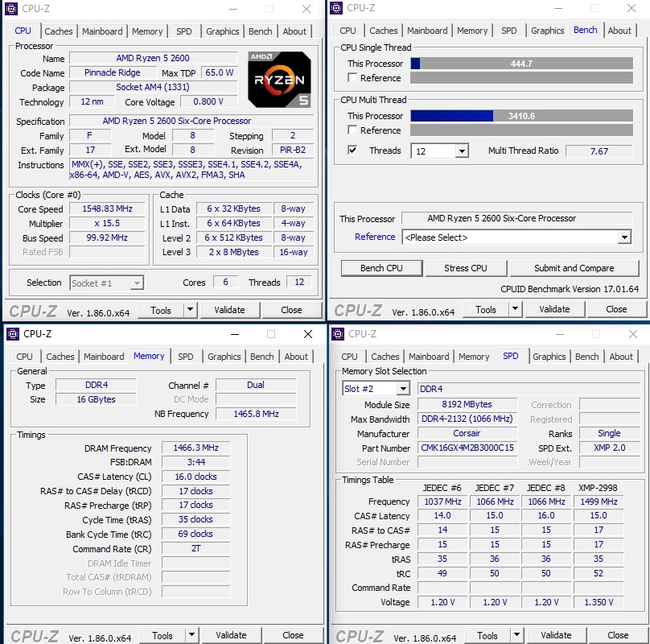Click Validate in the Bench window
Screen dimensions: 650x644
click(554, 309)
